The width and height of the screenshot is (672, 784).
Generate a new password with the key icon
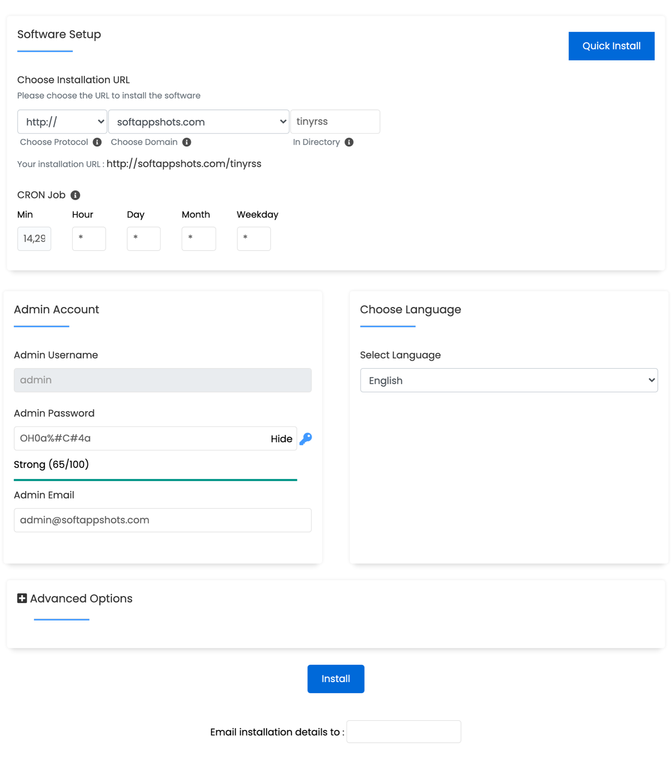coord(306,439)
